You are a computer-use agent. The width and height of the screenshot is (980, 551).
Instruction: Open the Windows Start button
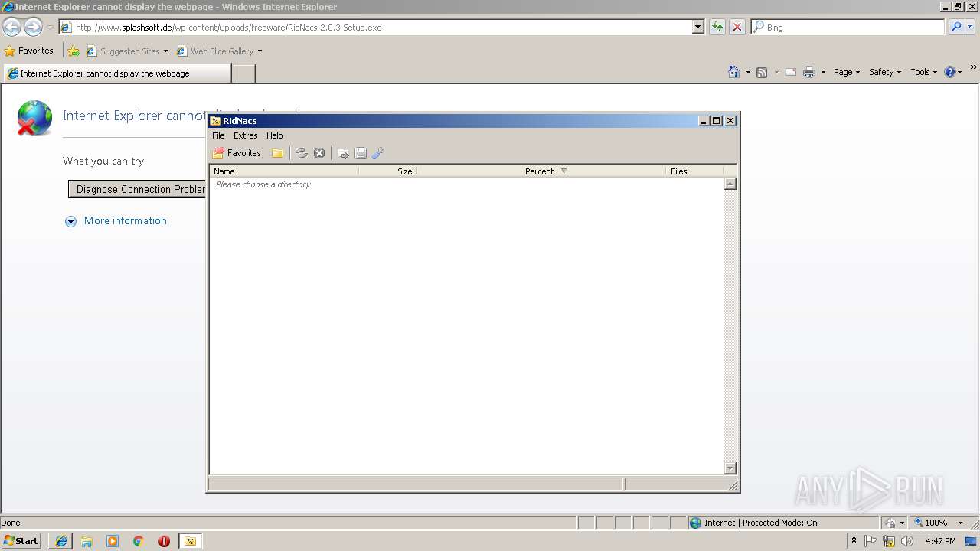(21, 540)
